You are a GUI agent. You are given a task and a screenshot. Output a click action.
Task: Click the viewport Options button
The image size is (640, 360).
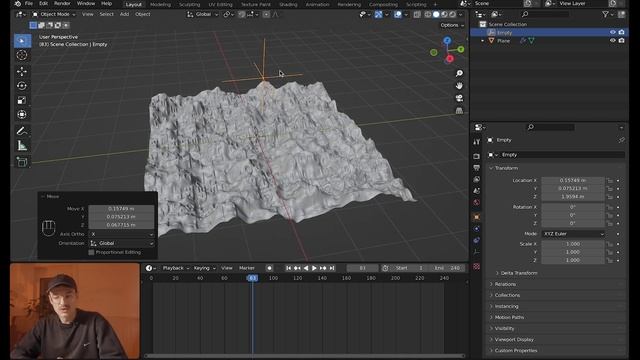click(452, 25)
